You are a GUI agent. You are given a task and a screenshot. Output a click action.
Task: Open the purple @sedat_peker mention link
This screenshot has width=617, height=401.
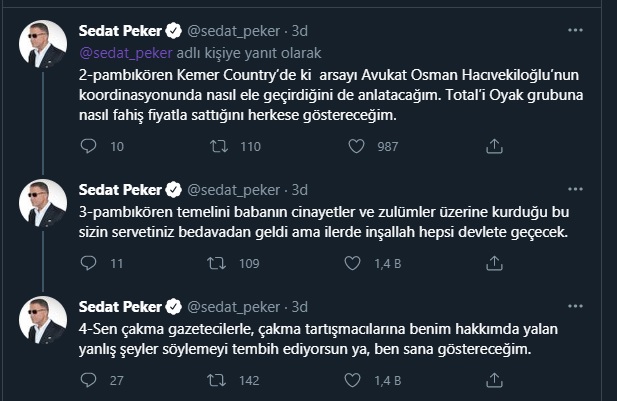click(125, 52)
